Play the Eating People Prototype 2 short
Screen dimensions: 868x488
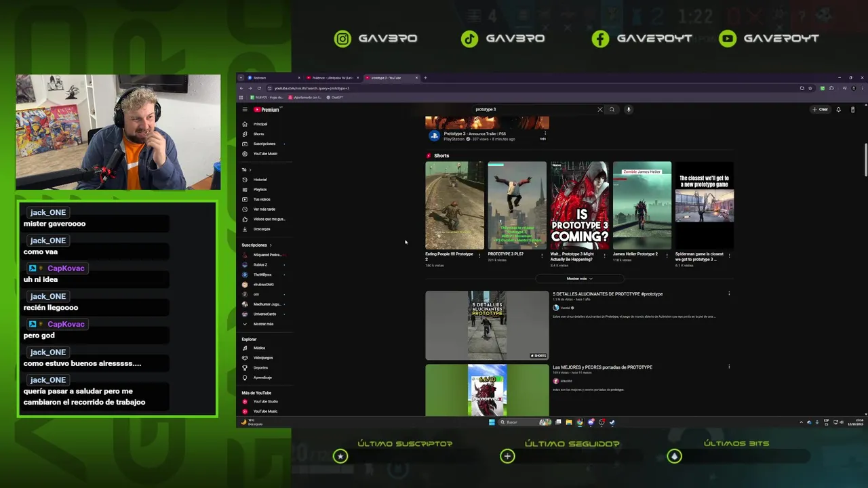click(454, 205)
